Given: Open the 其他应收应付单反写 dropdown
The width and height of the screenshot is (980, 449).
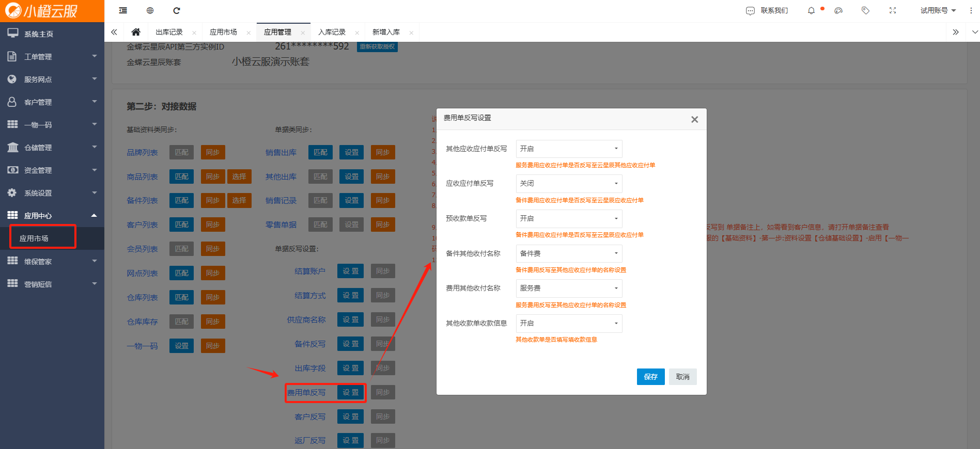Looking at the screenshot, I should pyautogui.click(x=569, y=149).
